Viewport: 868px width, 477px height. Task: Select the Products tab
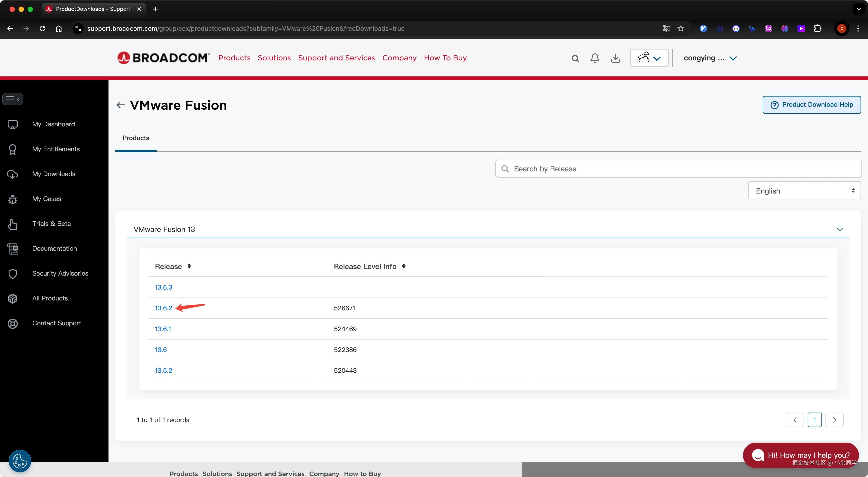point(136,138)
